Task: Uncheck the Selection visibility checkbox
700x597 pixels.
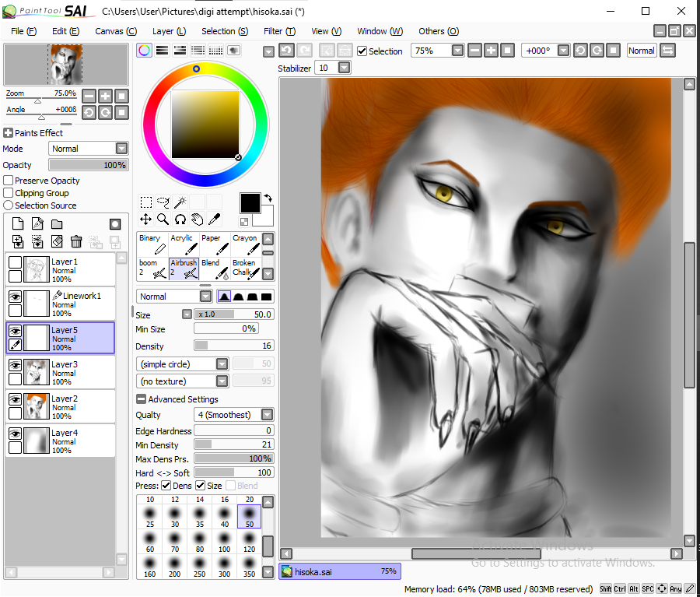Action: [362, 51]
